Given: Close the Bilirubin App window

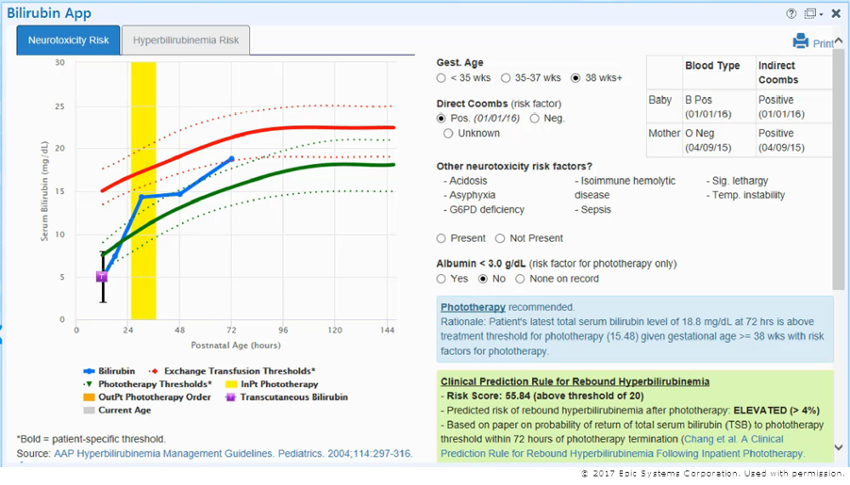Looking at the screenshot, I should 836,14.
